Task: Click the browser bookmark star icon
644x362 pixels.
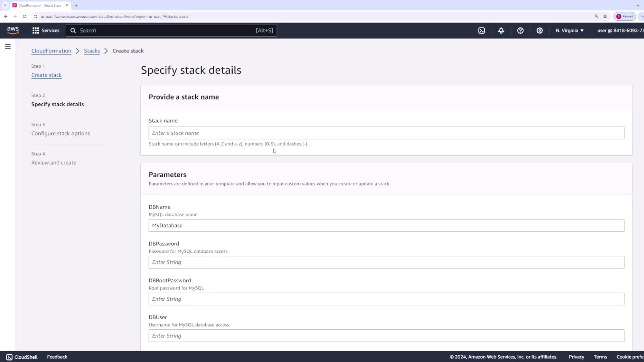Action: click(x=605, y=16)
